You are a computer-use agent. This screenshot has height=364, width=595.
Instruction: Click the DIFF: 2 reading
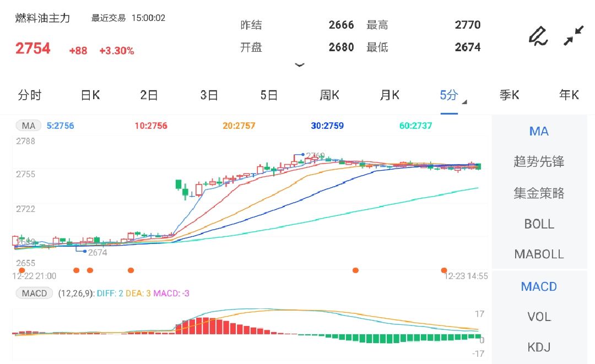[x=110, y=294]
